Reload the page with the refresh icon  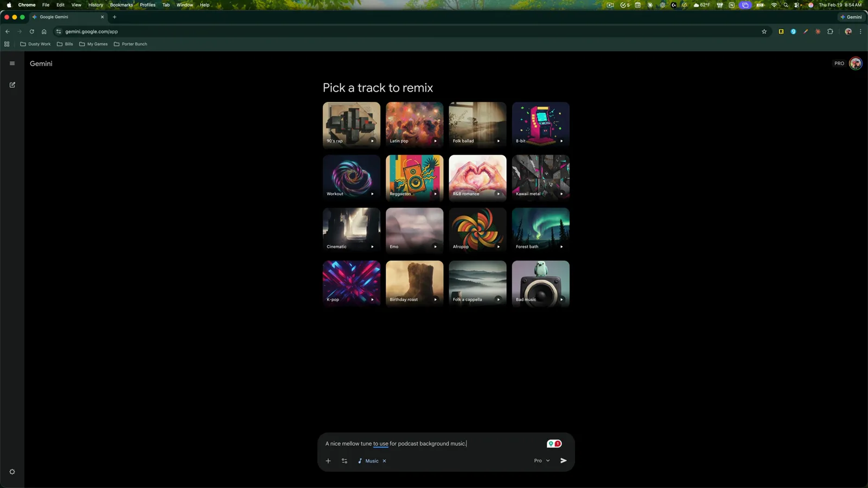32,31
